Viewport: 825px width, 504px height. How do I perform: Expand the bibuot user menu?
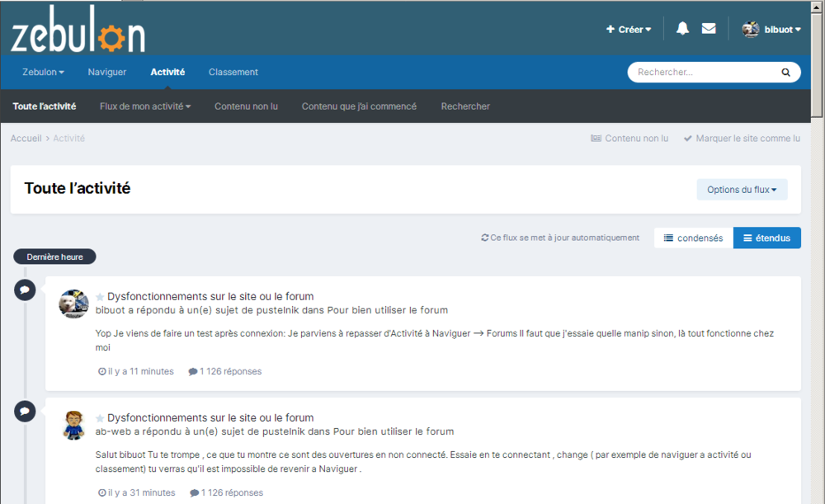[x=772, y=30]
